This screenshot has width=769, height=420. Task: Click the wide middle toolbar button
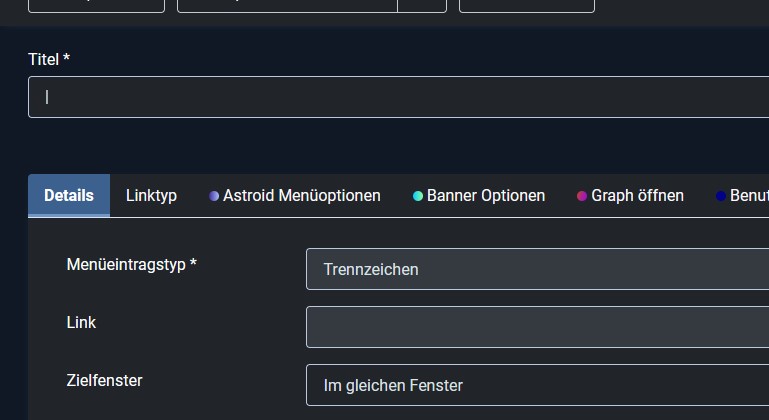(x=287, y=6)
